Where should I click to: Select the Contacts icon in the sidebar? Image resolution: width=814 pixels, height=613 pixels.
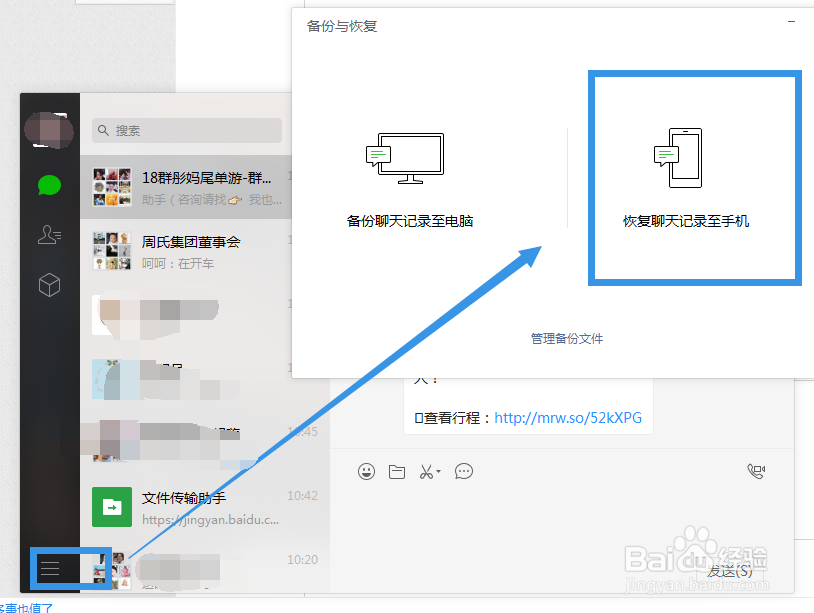[x=49, y=234]
